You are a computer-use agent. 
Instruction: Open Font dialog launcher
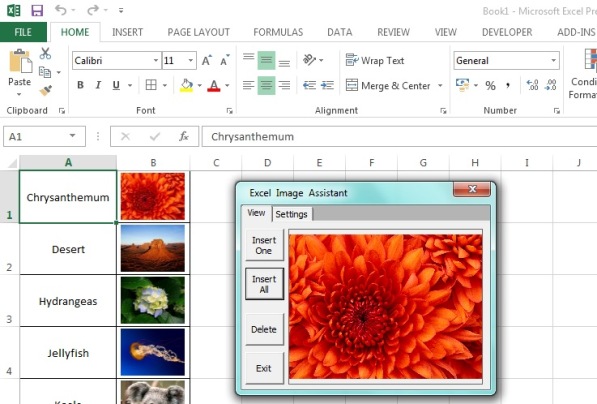(230, 111)
